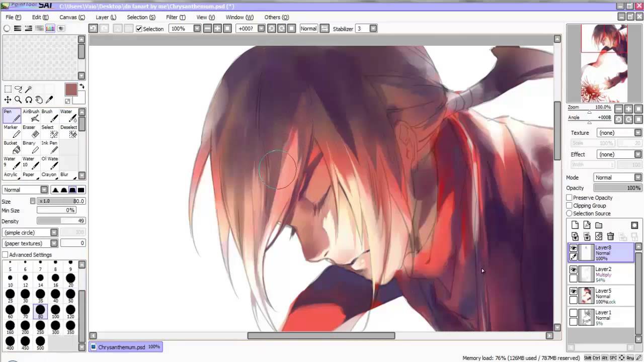Open the File menu
The height and width of the screenshot is (362, 644).
14,17
